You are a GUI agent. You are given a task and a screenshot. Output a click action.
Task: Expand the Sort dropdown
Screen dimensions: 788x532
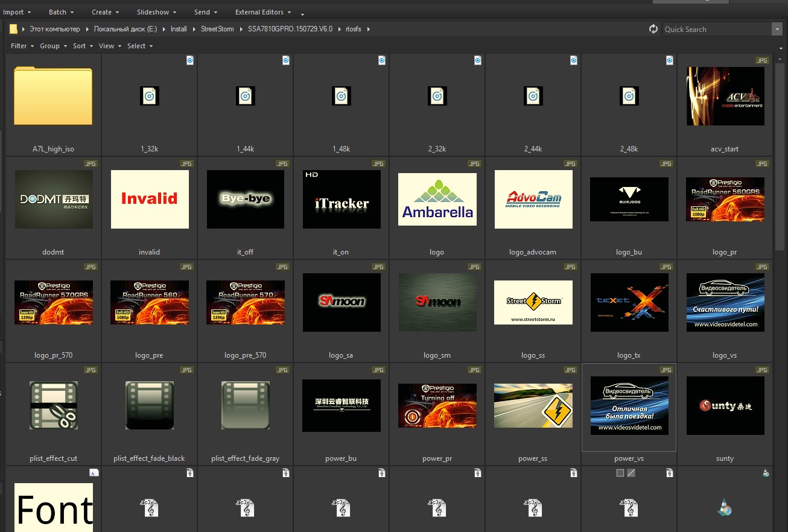tap(83, 46)
